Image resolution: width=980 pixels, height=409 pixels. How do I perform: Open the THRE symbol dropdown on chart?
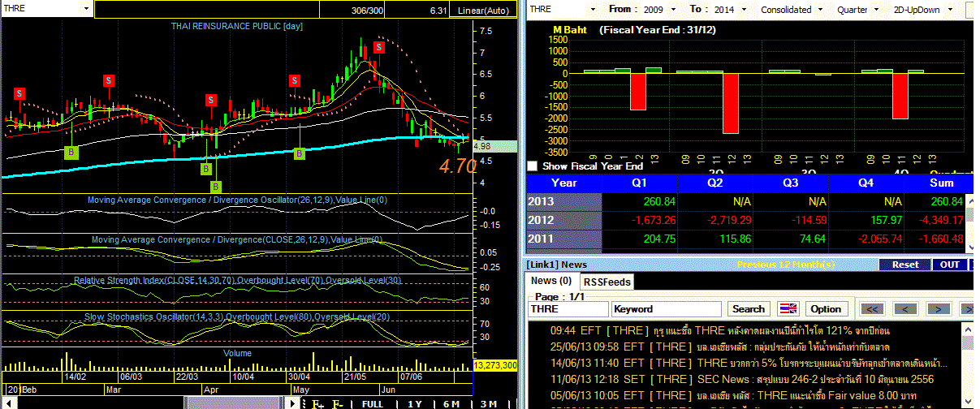pyautogui.click(x=86, y=8)
